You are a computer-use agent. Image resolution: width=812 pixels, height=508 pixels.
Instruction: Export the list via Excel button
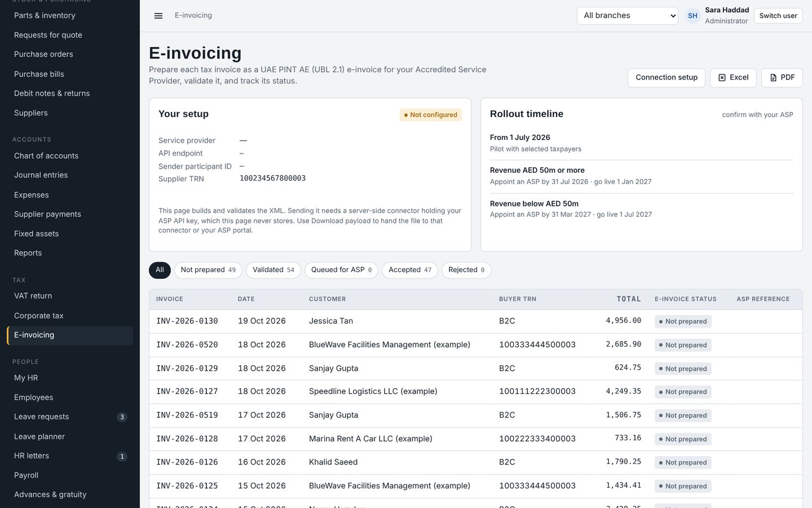[x=733, y=77]
